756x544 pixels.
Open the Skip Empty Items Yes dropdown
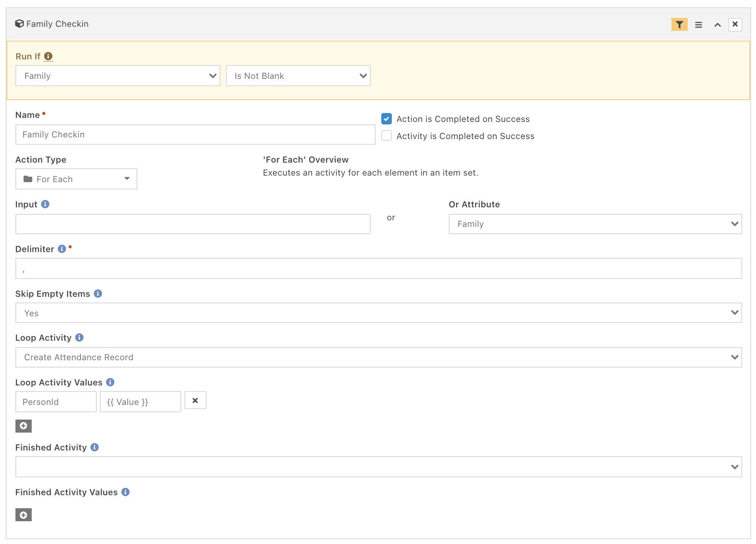[x=378, y=313]
